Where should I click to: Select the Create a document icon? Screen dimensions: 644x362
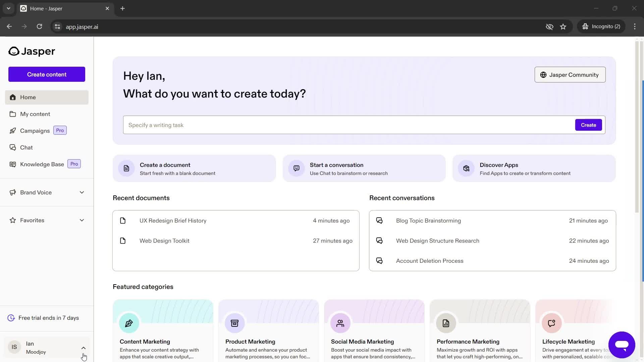point(126,168)
